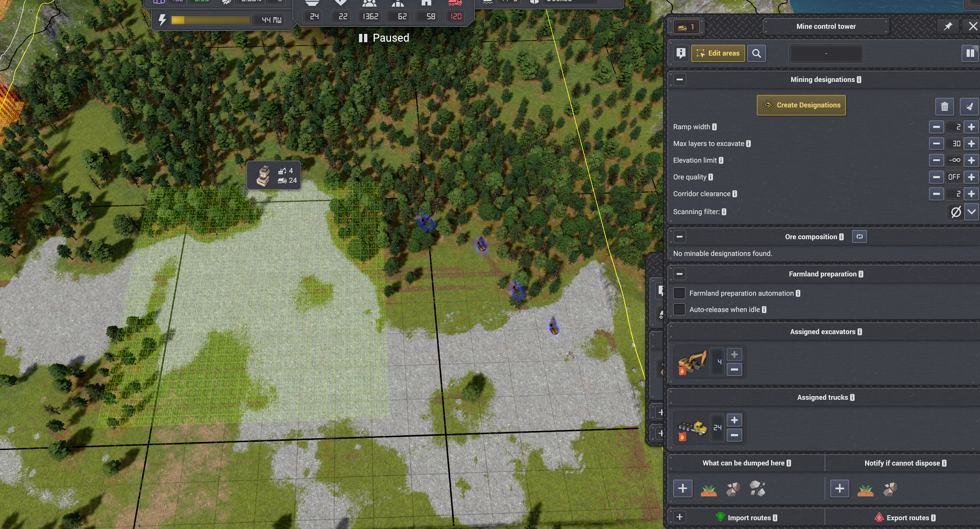This screenshot has height=529, width=980.
Task: Collapse the Mining designations section
Action: coord(680,79)
